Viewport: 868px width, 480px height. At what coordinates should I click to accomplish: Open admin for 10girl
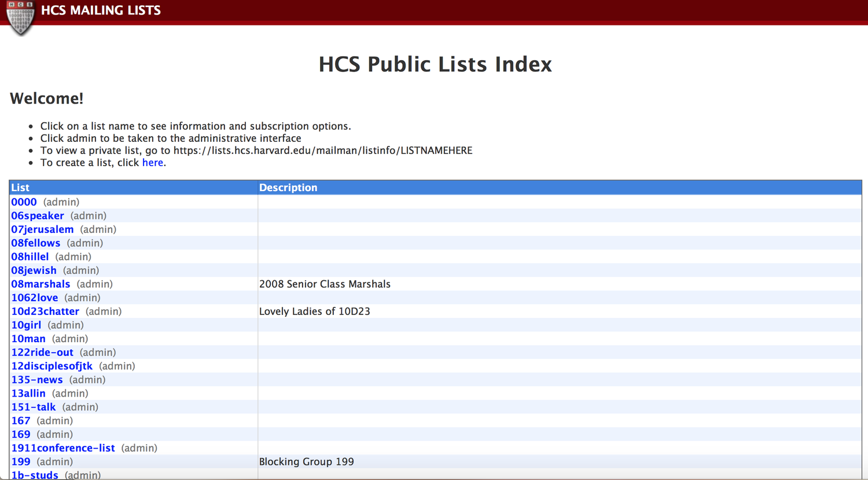point(65,325)
